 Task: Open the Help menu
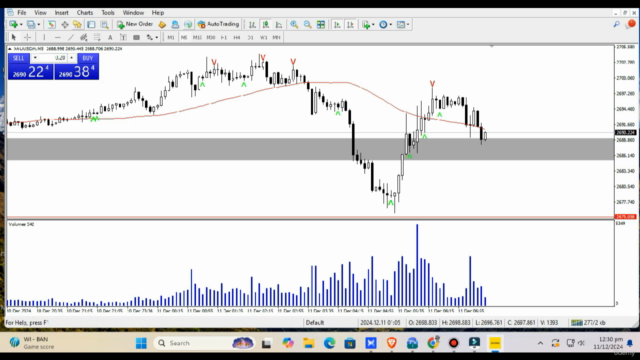(158, 13)
